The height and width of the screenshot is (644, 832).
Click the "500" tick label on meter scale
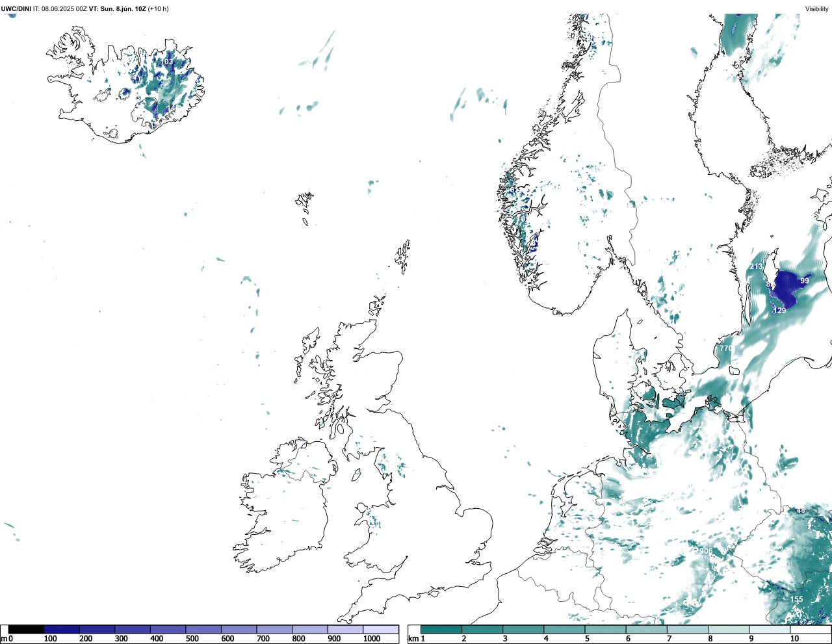[192, 639]
